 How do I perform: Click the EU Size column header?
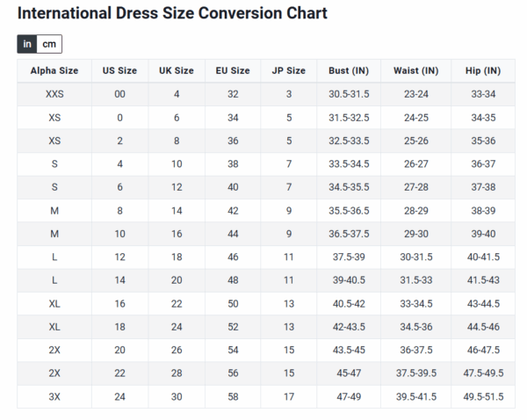[x=233, y=70]
